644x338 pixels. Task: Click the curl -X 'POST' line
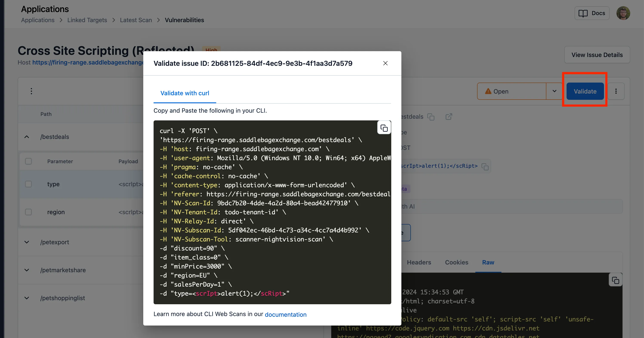tap(188, 131)
